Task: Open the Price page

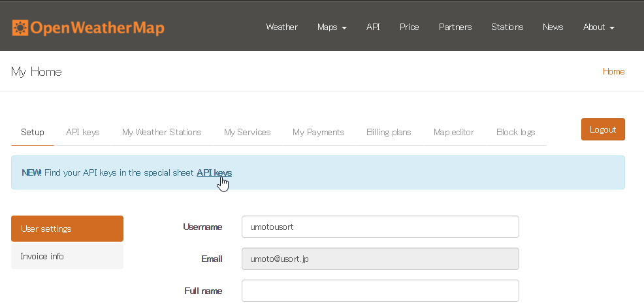Action: coord(409,27)
